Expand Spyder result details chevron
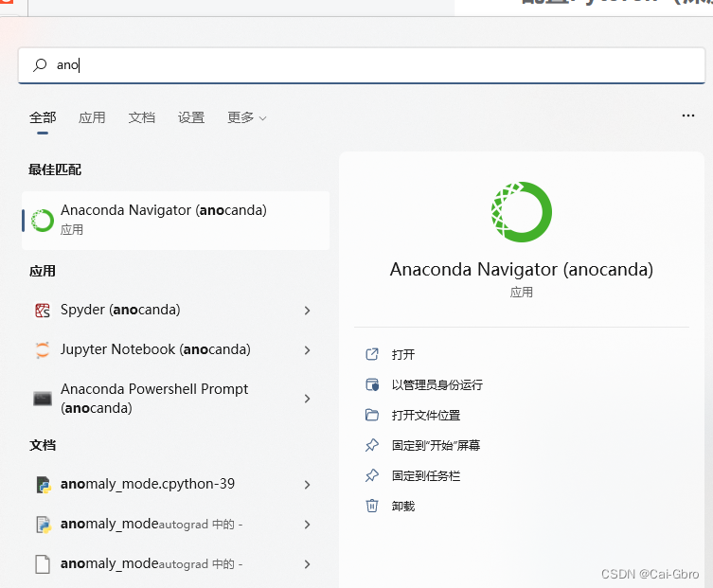The image size is (713, 588). pos(308,311)
